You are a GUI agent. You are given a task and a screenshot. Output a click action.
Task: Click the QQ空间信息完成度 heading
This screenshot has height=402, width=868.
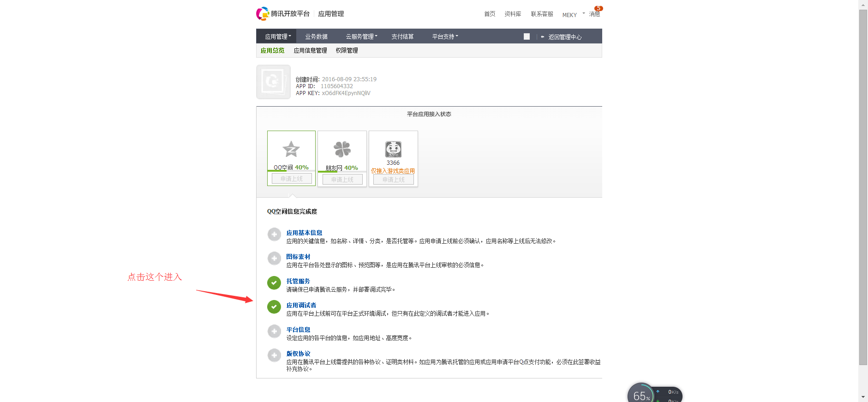[292, 211]
